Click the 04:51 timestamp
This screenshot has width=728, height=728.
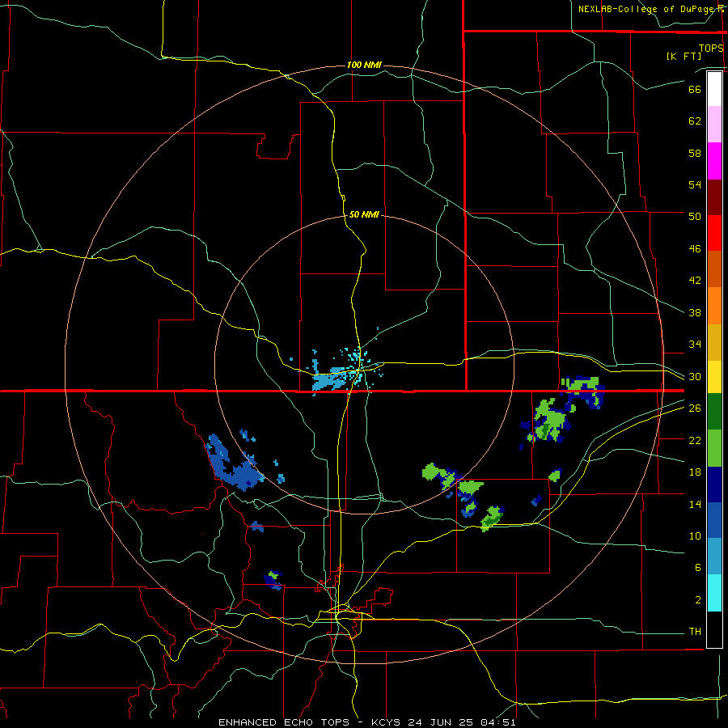[x=498, y=722]
